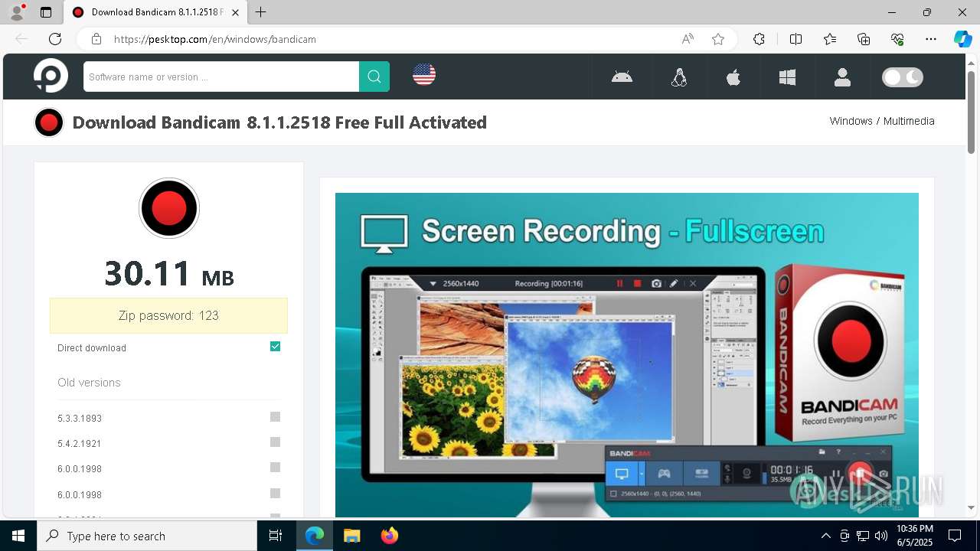The height and width of the screenshot is (551, 980).
Task: Open Edge Settings and more menu
Action: pyautogui.click(x=931, y=39)
